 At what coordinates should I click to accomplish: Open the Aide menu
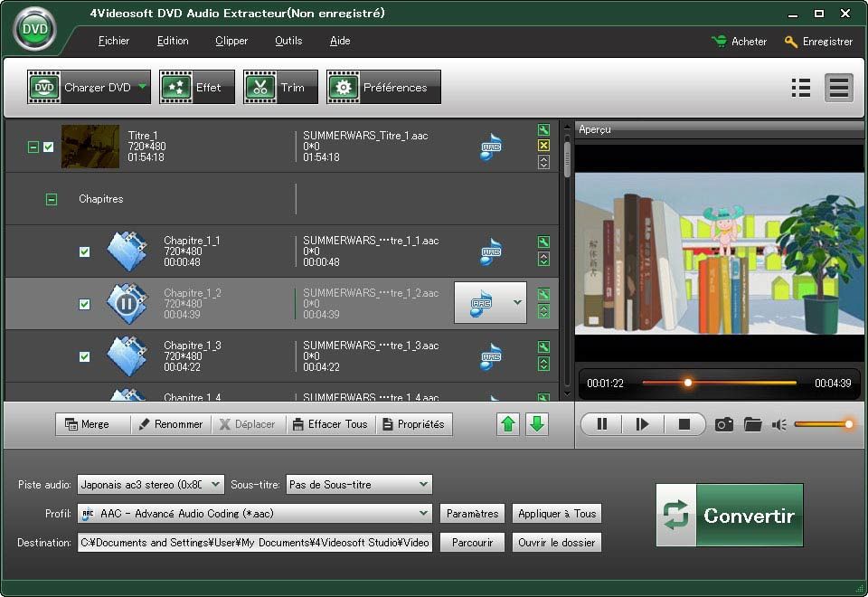(x=340, y=41)
